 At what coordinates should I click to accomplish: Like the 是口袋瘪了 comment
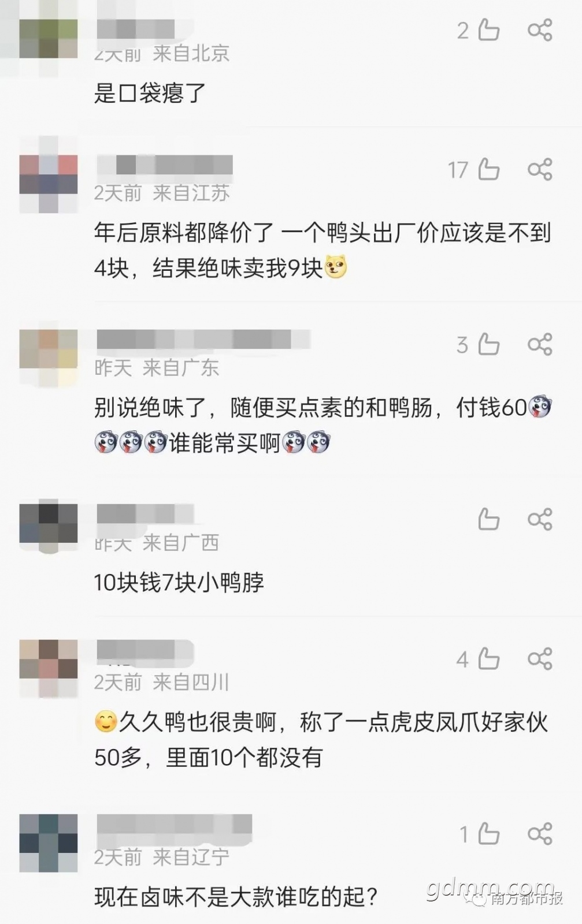point(488,30)
